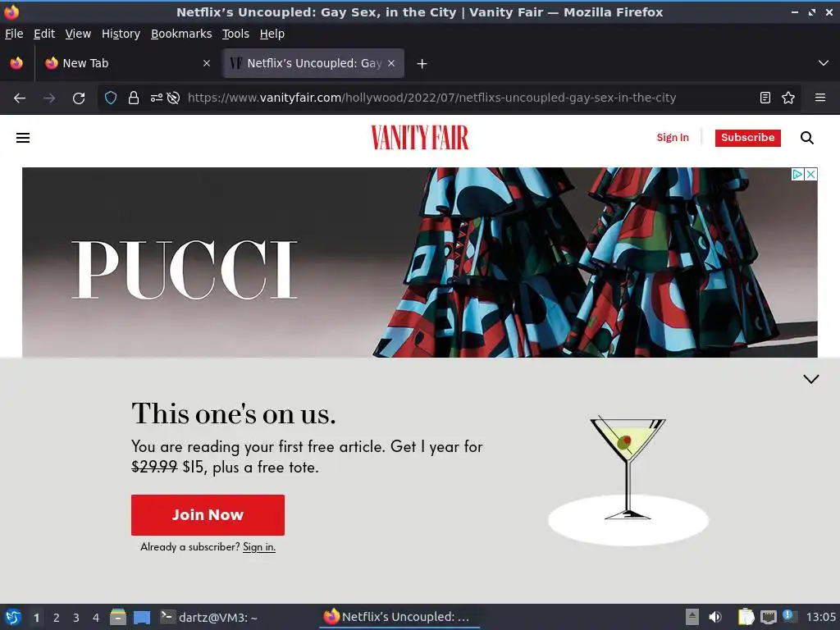This screenshot has width=840, height=630.
Task: Focus Firefox window in taskbar
Action: click(399, 617)
